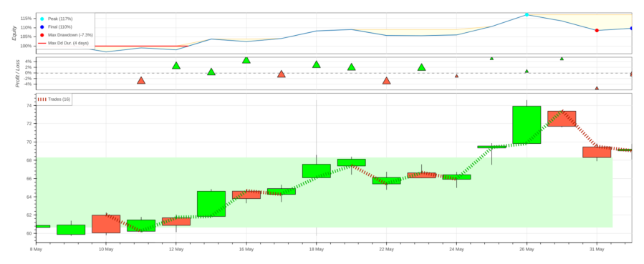The image size is (644, 264).
Task: Click the large green candle at 26 May
Action: [527, 124]
